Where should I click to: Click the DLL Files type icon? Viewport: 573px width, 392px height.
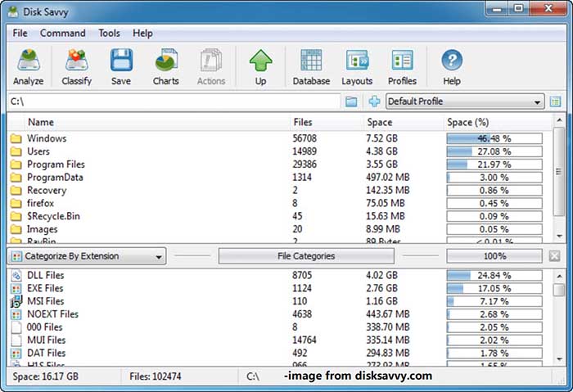16,275
